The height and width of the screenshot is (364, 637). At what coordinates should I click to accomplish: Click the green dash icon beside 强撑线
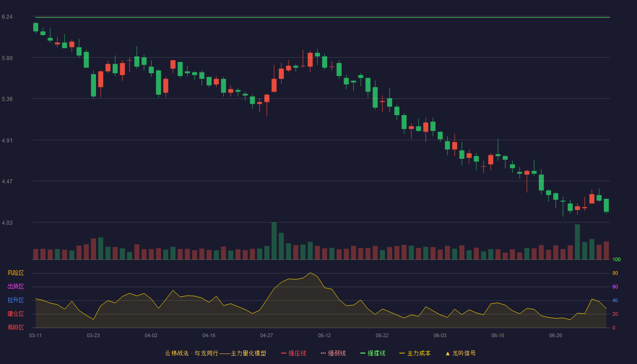pos(363,353)
